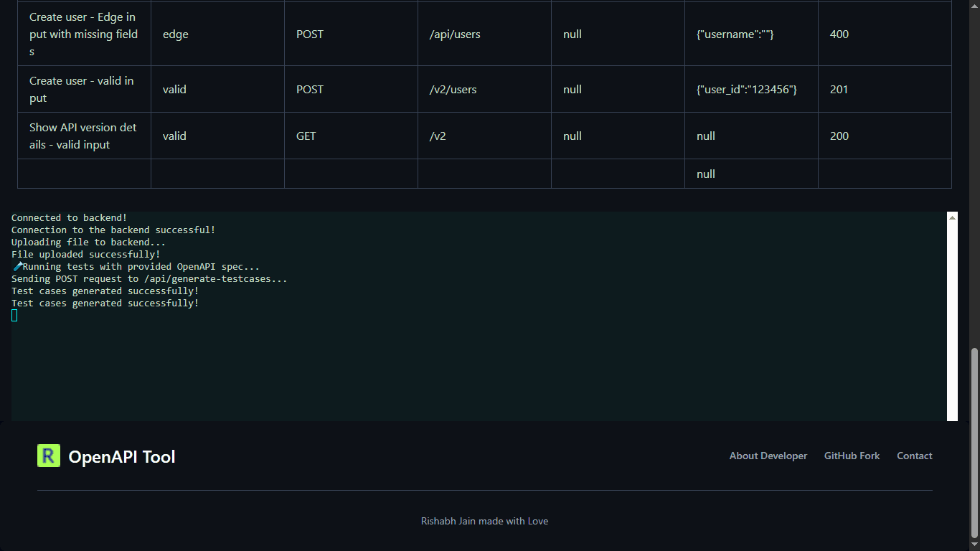Select the 200 status code cell
The image size is (980, 551).
[885, 136]
